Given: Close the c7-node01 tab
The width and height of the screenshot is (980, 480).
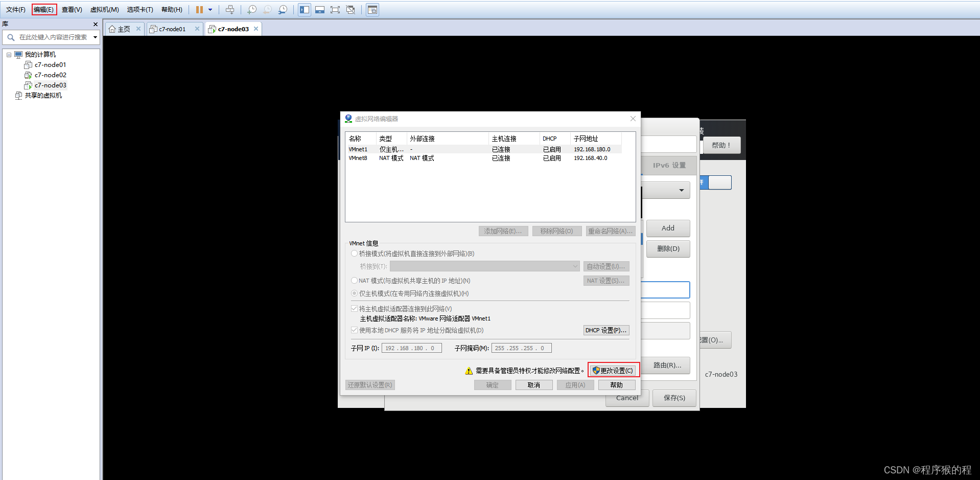Looking at the screenshot, I should click(x=197, y=29).
